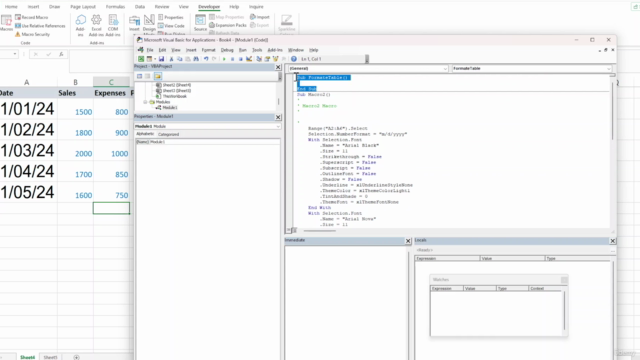Switch to the Sheet5 worksheet tab

(x=50, y=357)
